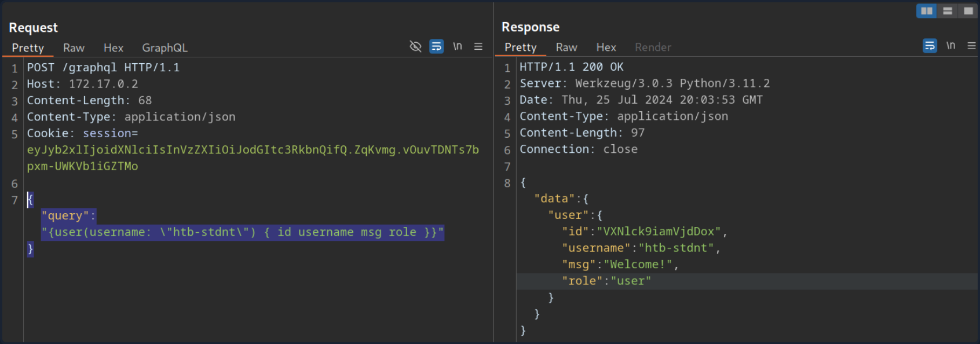Click the Server: Werkzeug/3.0.3 header line

coord(645,83)
